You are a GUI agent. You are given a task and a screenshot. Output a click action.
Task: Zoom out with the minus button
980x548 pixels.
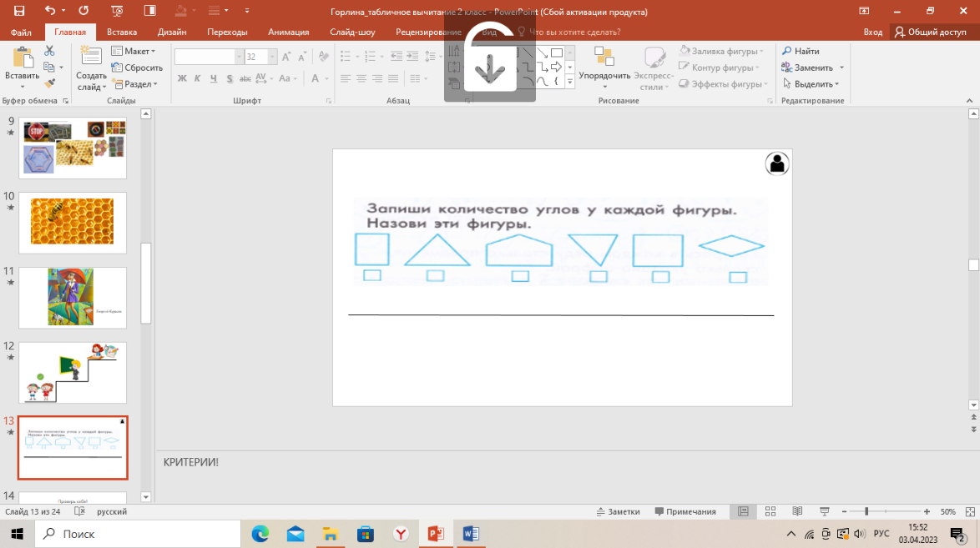(844, 511)
